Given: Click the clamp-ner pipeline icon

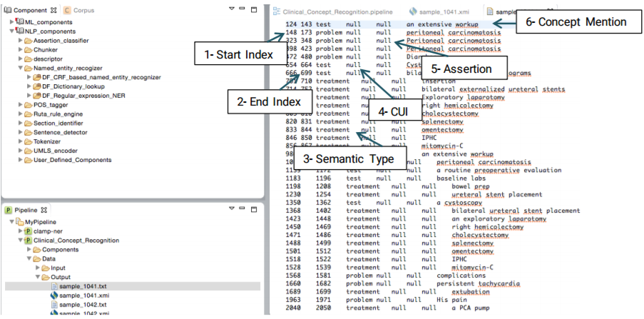Looking at the screenshot, I should [28, 231].
